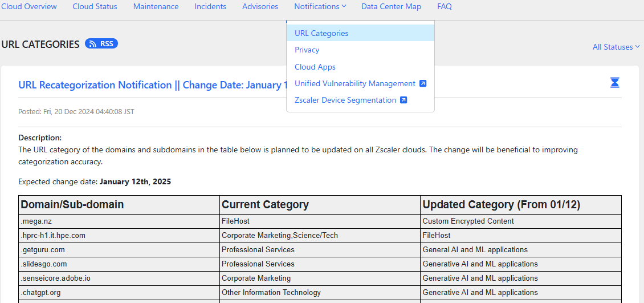Open the Maintenance tab
Image resolution: width=644 pixels, height=303 pixels.
(156, 7)
